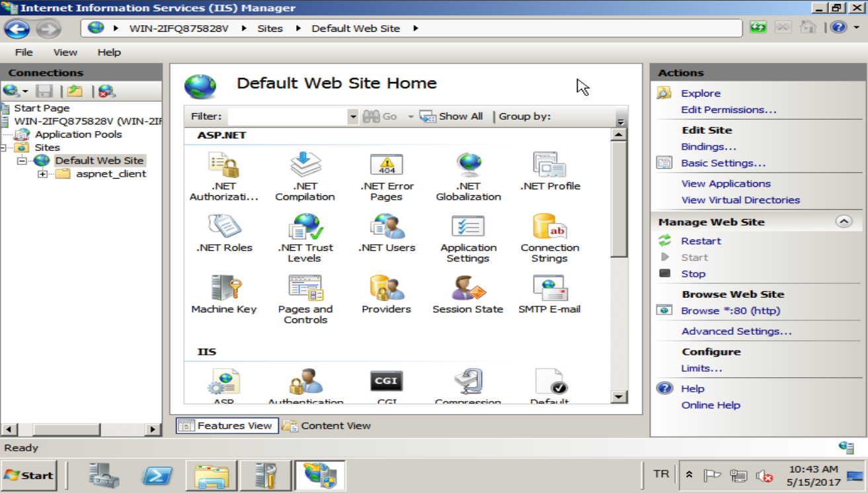Open the Machine Key feature

click(x=224, y=294)
